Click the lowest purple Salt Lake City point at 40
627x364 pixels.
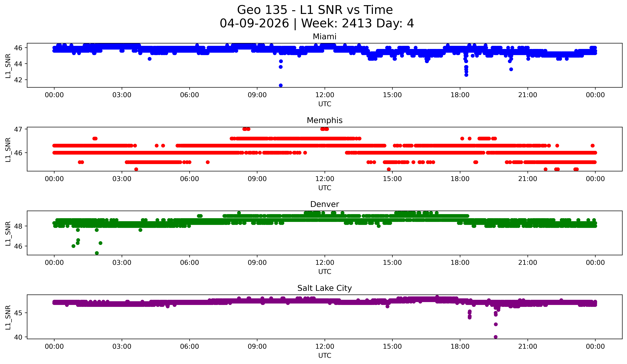click(x=496, y=337)
